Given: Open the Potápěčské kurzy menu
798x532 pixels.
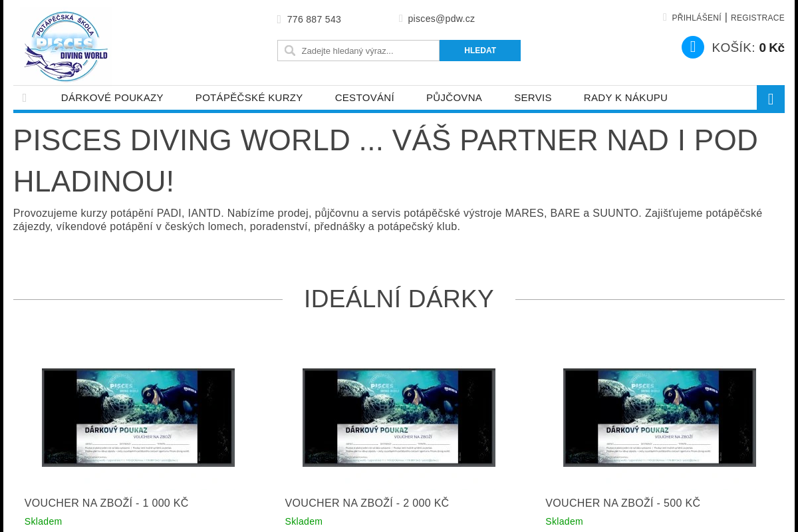Looking at the screenshot, I should click(249, 98).
